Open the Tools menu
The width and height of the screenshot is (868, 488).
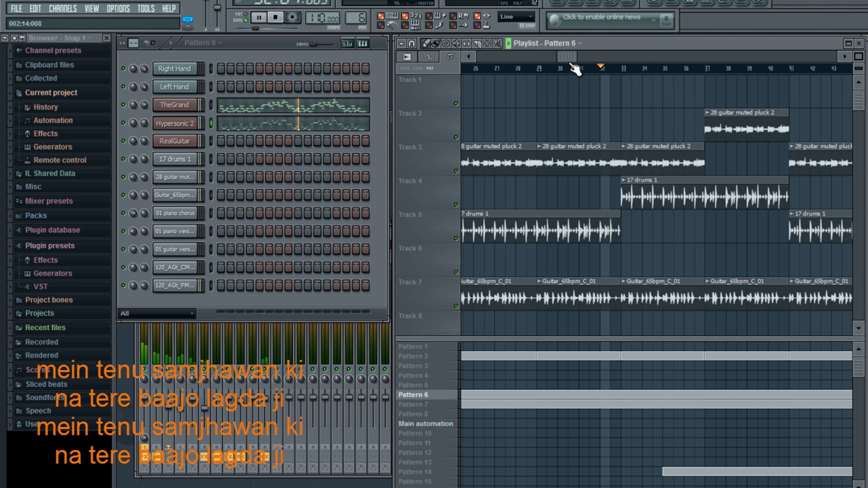pyautogui.click(x=146, y=8)
